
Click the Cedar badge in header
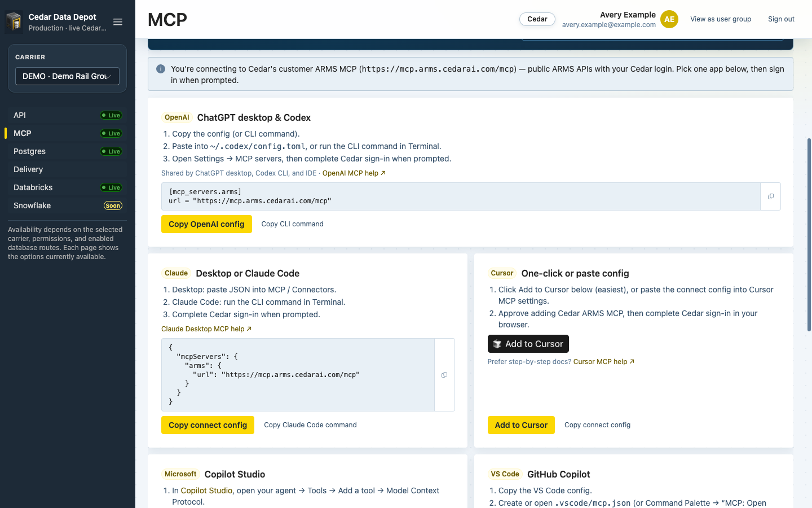[537, 19]
